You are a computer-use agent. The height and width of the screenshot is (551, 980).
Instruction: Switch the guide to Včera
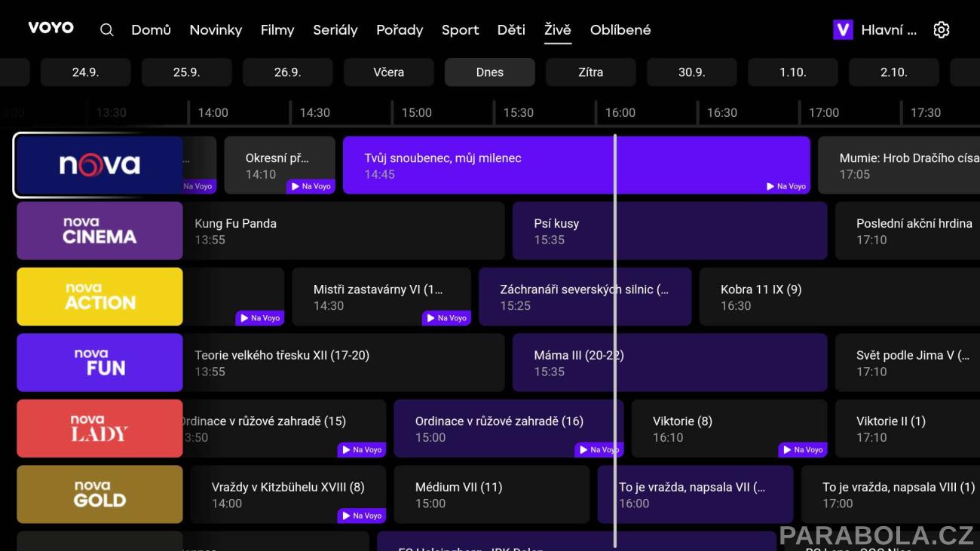pyautogui.click(x=388, y=72)
